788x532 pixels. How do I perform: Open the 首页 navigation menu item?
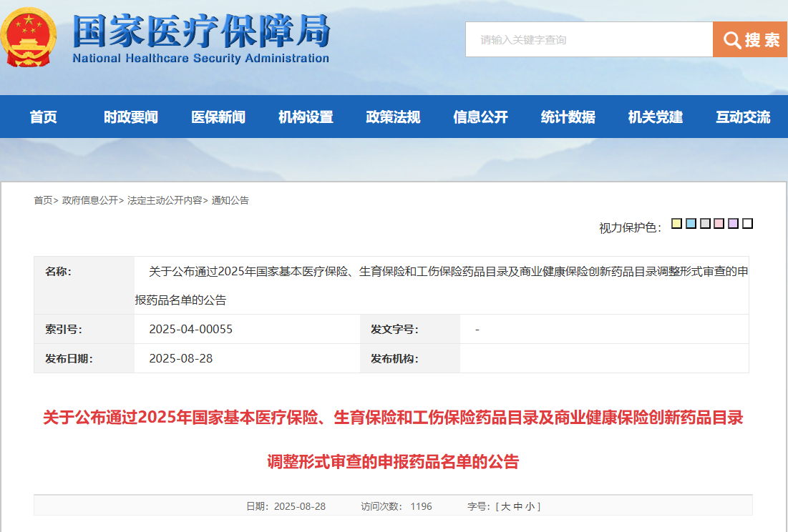(44, 117)
